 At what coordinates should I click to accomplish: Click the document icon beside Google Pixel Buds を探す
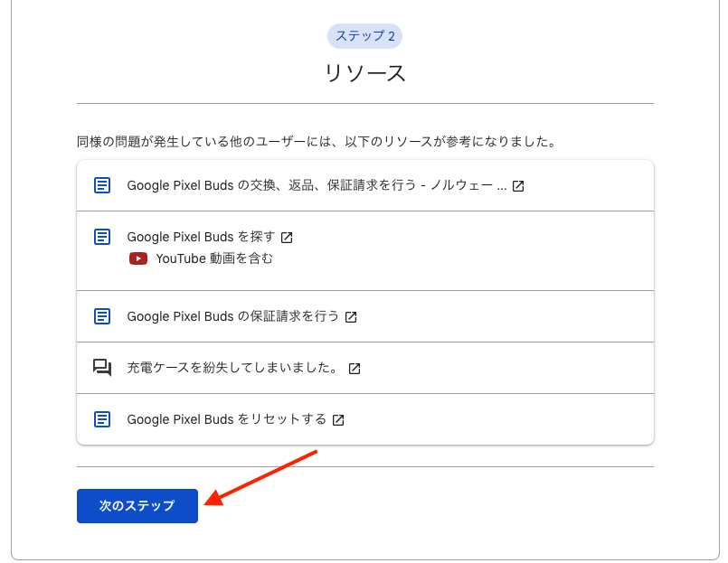tap(102, 237)
